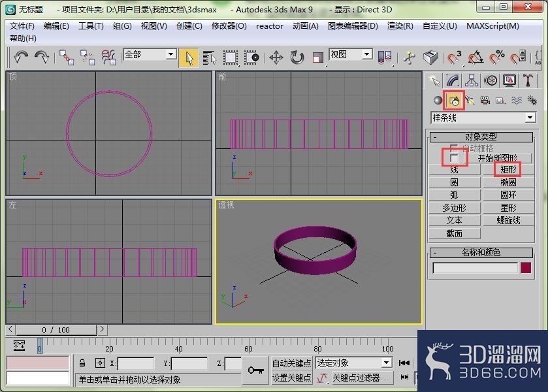
Task: Toggle the 开始新图形 checkbox
Action: [454, 157]
